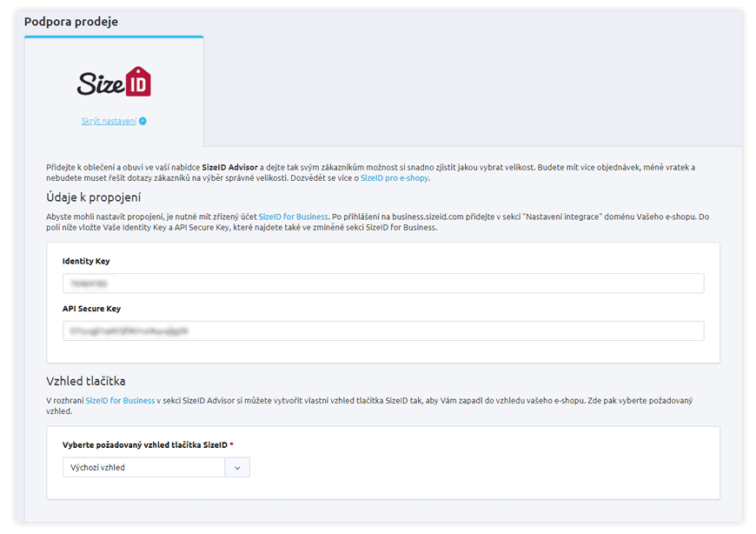
Task: Open 'SizeID for Business' link under Údaje k propojení
Action: [x=293, y=217]
